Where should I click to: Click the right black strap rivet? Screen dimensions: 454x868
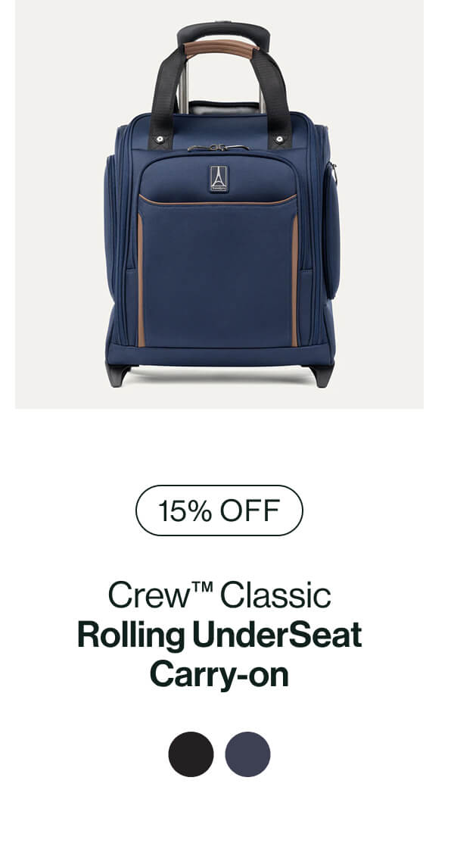tap(279, 139)
